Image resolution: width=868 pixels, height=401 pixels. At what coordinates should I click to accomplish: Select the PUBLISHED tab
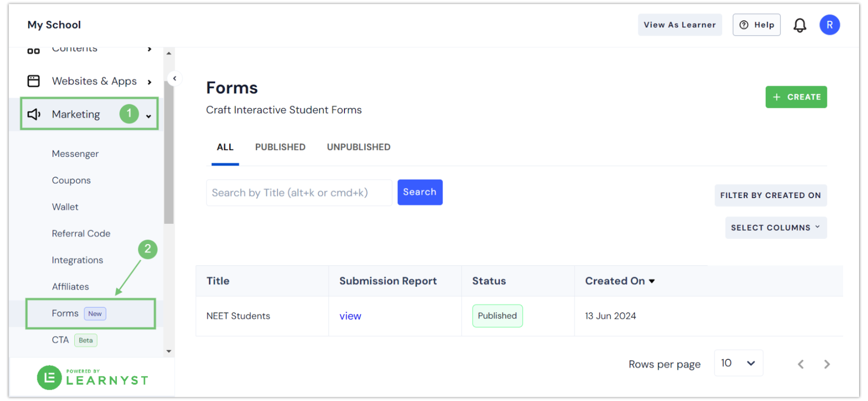click(280, 147)
